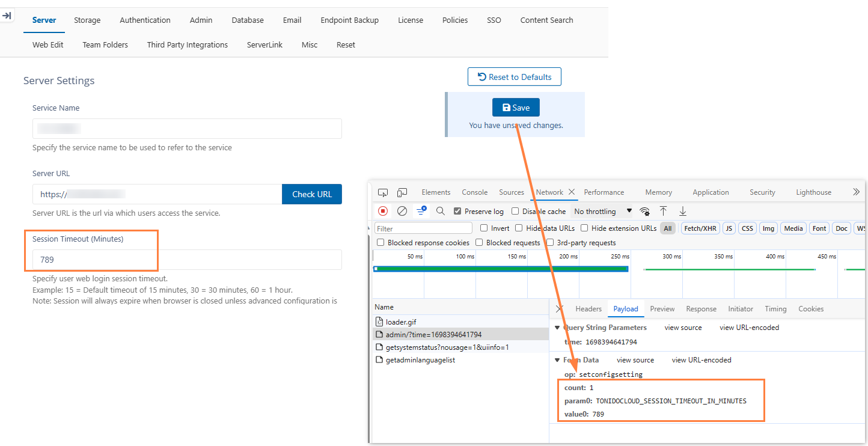868x446 pixels.
Task: Check the Blocked response cookies checkbox
Action: (x=380, y=243)
